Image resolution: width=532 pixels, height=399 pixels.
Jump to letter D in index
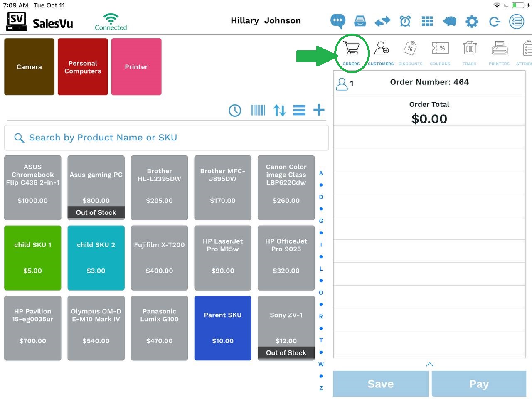tap(321, 197)
